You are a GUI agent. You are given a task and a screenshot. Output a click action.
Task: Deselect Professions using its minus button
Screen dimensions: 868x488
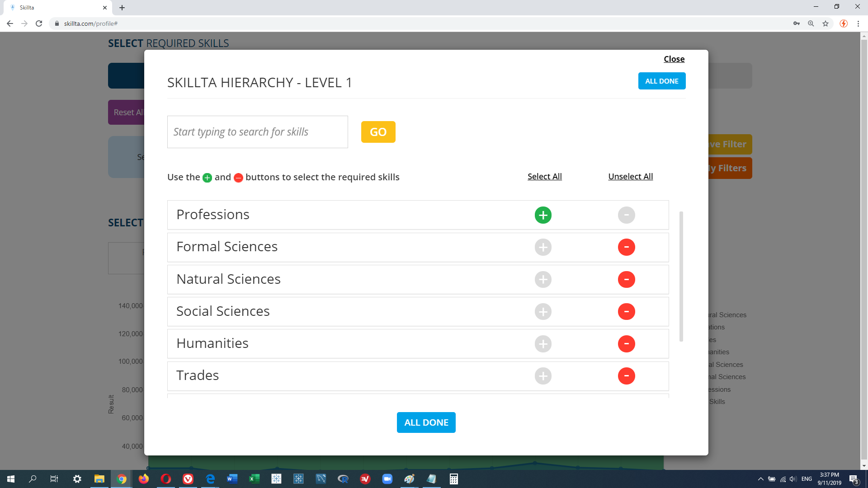click(x=626, y=215)
